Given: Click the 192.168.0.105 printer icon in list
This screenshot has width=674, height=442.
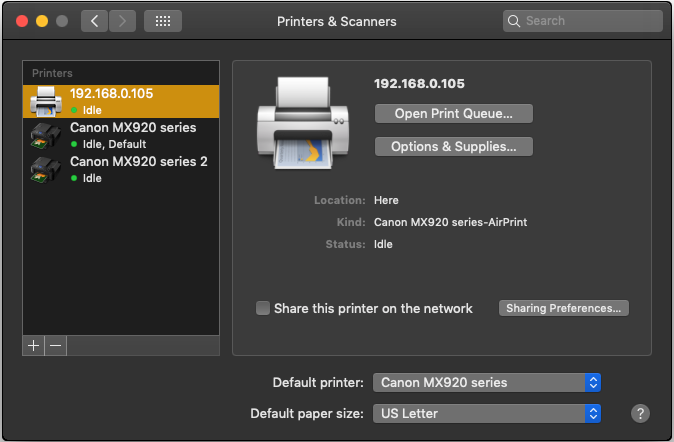Looking at the screenshot, I should click(45, 100).
